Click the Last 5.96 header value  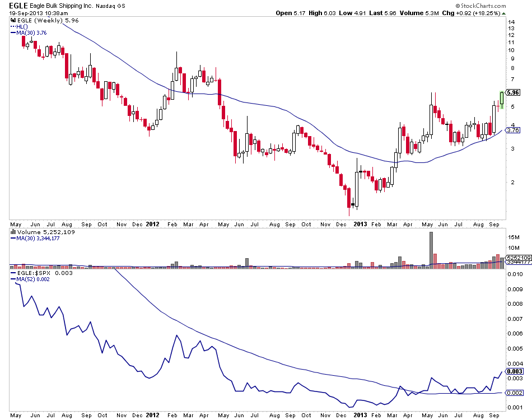[x=382, y=13]
